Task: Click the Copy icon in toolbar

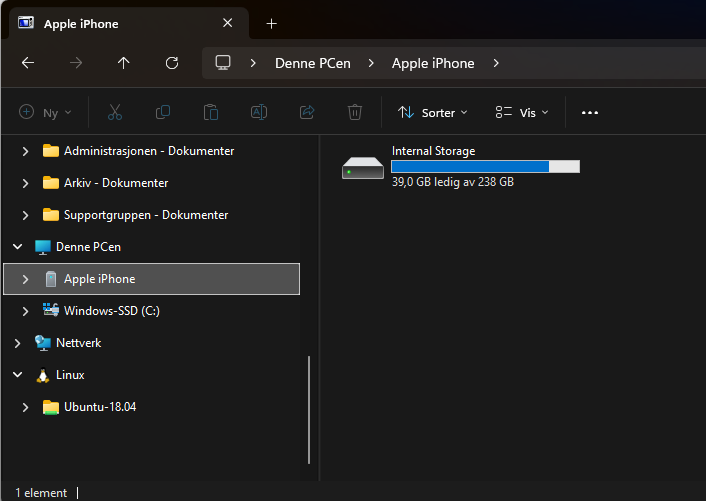Action: click(x=163, y=112)
